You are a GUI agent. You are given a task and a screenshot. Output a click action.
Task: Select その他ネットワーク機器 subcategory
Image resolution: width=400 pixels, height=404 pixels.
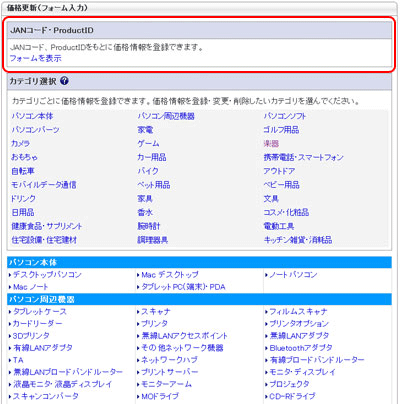pos(182,348)
